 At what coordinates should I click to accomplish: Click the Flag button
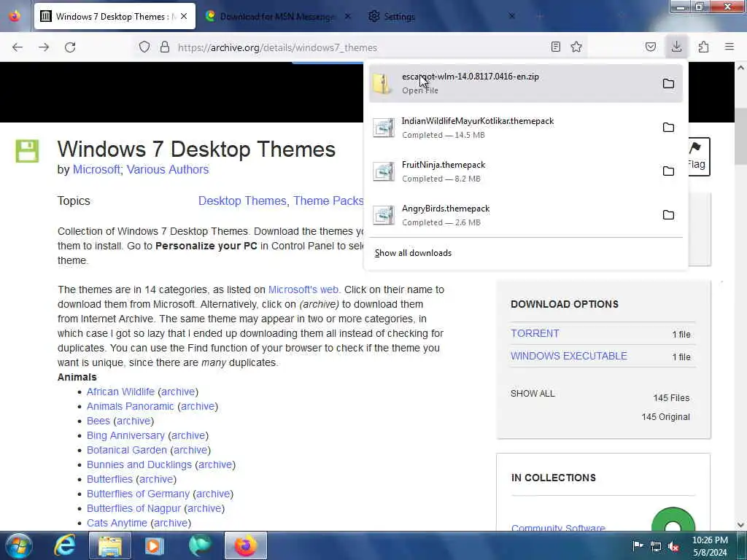(698, 157)
